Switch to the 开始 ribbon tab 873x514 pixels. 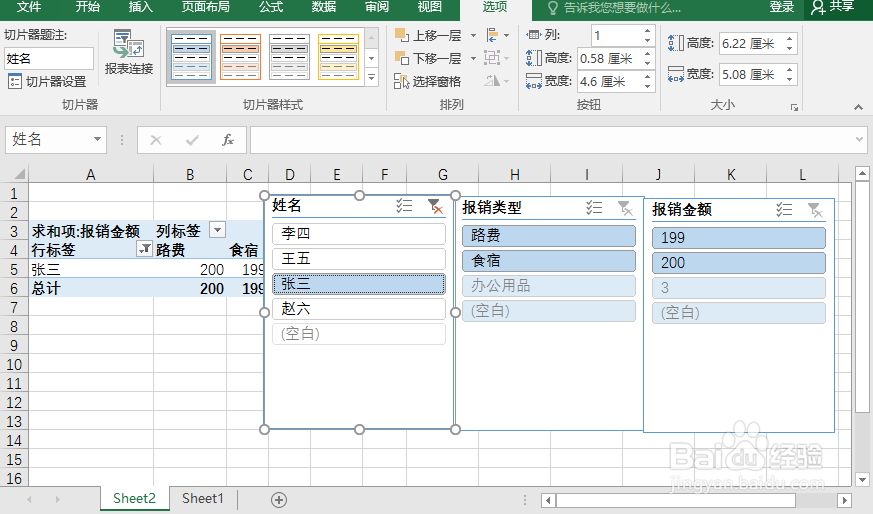click(88, 7)
